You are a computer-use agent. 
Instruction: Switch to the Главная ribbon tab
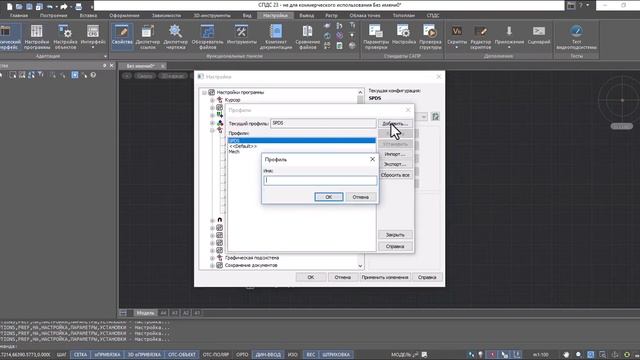(19, 16)
